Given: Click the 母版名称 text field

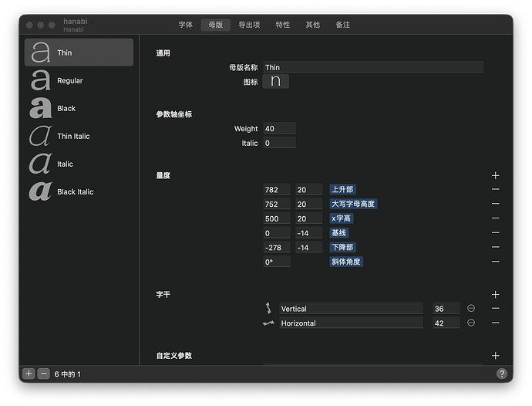Looking at the screenshot, I should [x=373, y=67].
